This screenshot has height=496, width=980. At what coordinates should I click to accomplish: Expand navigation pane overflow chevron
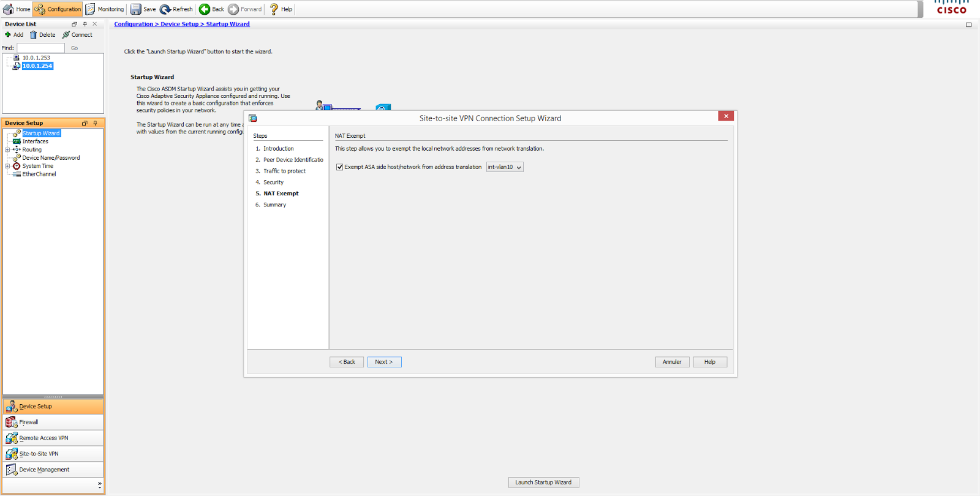point(99,484)
